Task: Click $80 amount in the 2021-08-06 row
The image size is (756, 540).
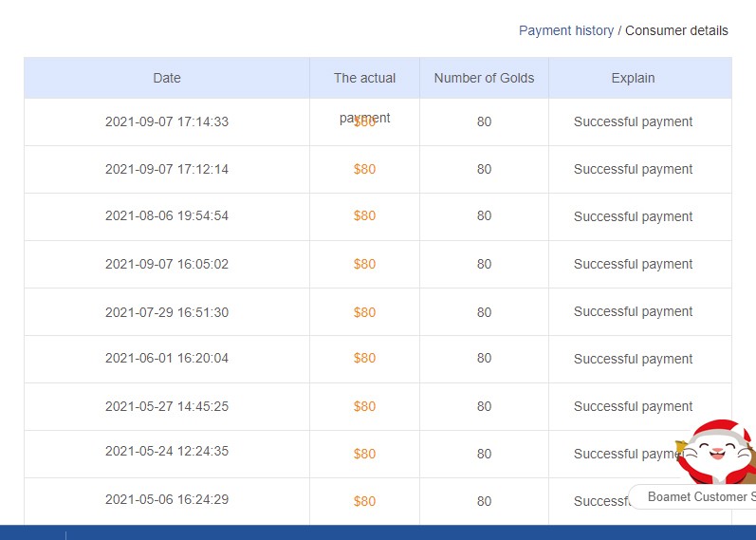Action: pyautogui.click(x=364, y=216)
